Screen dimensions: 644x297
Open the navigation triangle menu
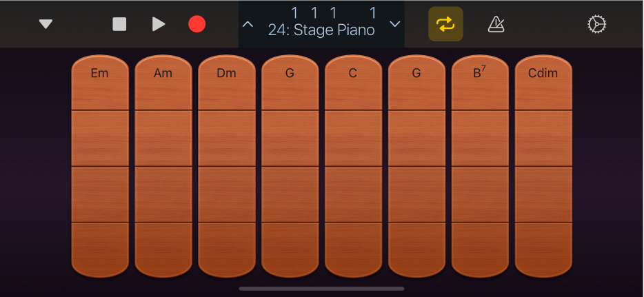(46, 24)
